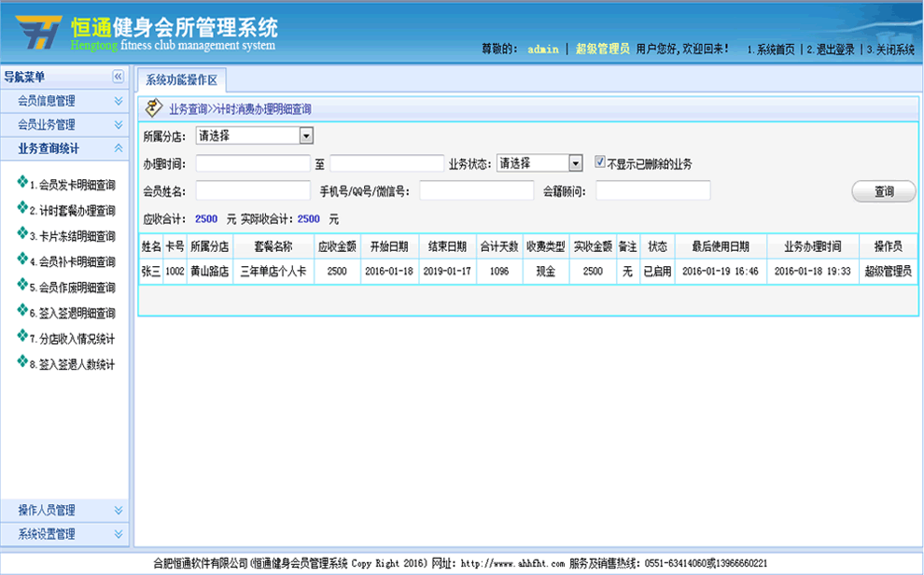Click the green icon beside 分店收入情况统计
This screenshot has height=575, width=924.
(x=22, y=336)
